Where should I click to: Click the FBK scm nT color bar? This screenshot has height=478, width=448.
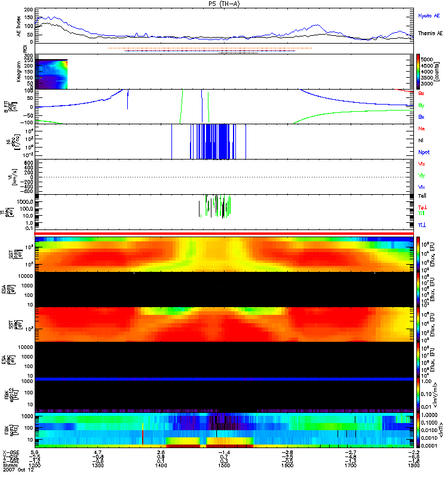tap(418, 430)
